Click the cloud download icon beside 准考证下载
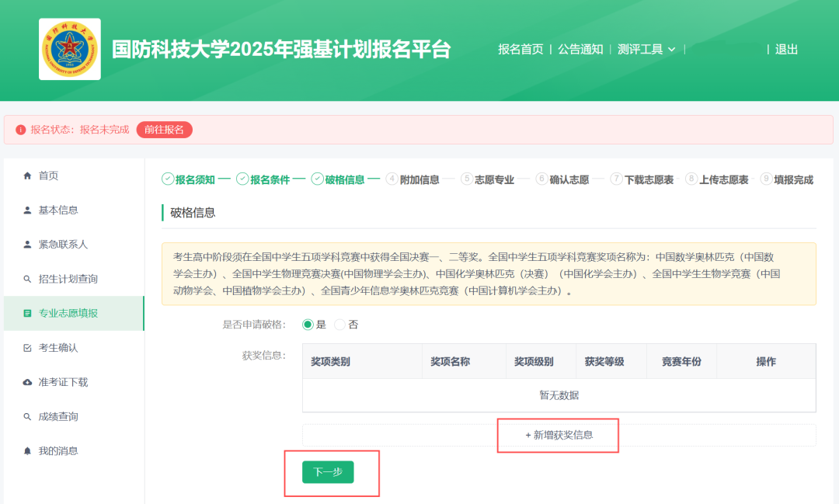839x504 pixels. click(27, 382)
